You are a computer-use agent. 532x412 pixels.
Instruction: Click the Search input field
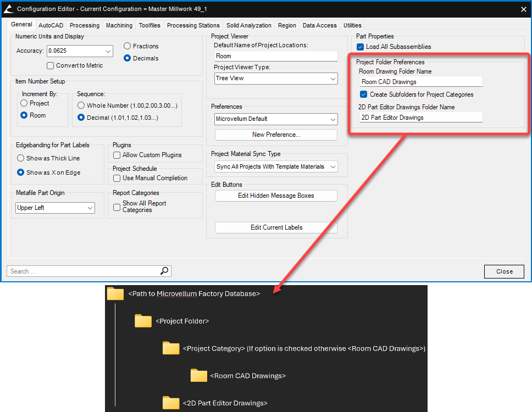click(83, 271)
